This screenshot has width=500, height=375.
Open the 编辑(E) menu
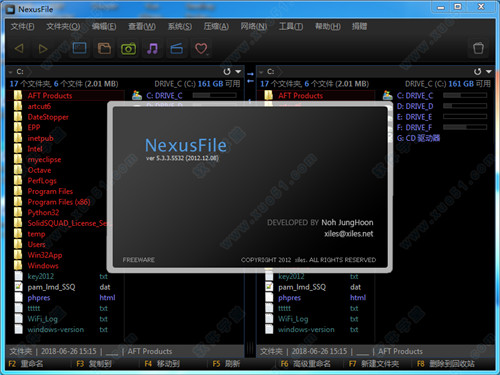(104, 26)
